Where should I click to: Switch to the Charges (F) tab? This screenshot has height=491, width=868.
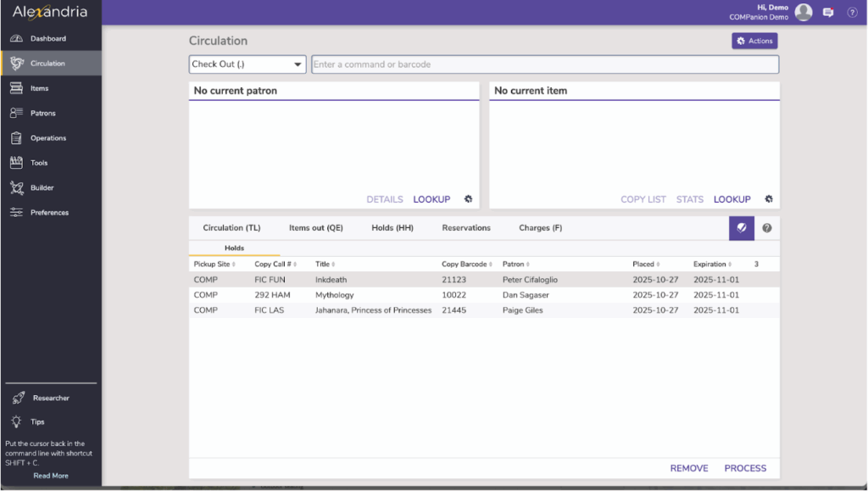tap(540, 228)
